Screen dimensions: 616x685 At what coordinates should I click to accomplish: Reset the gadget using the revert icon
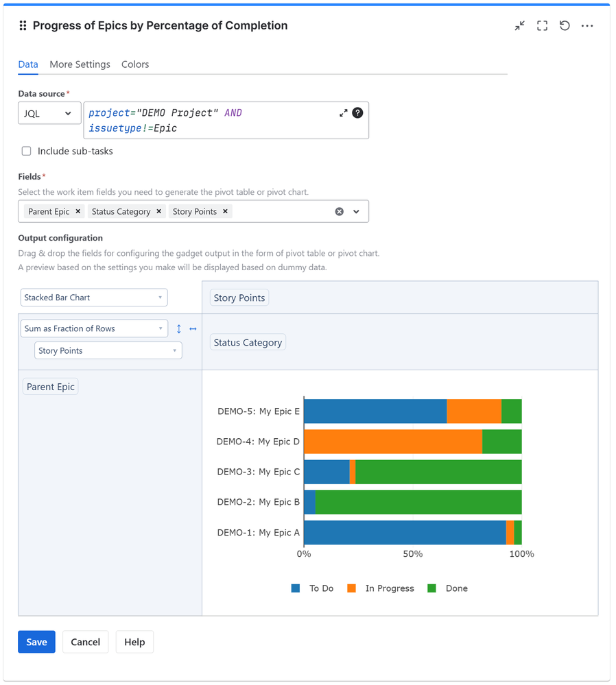(x=565, y=25)
